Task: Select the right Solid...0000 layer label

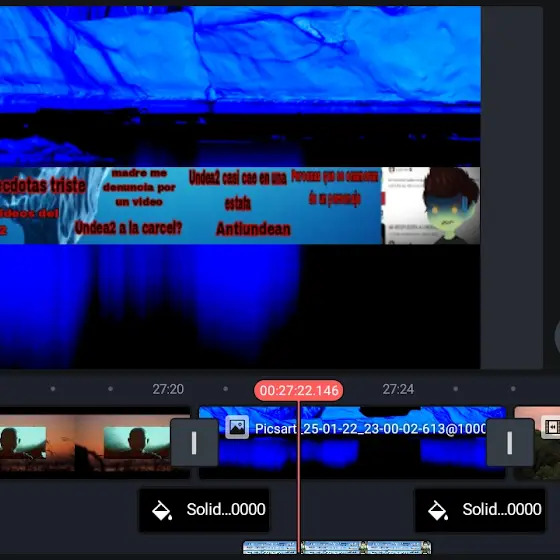Action: coord(502,509)
